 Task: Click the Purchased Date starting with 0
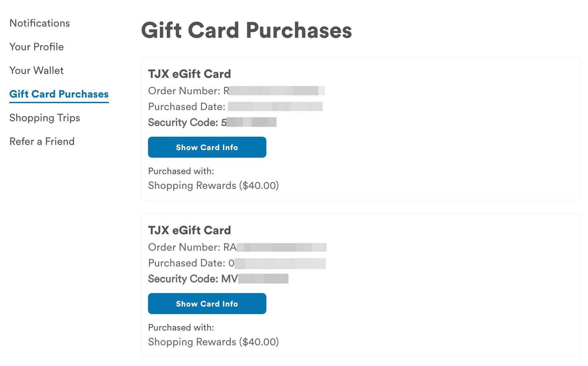[x=236, y=263]
